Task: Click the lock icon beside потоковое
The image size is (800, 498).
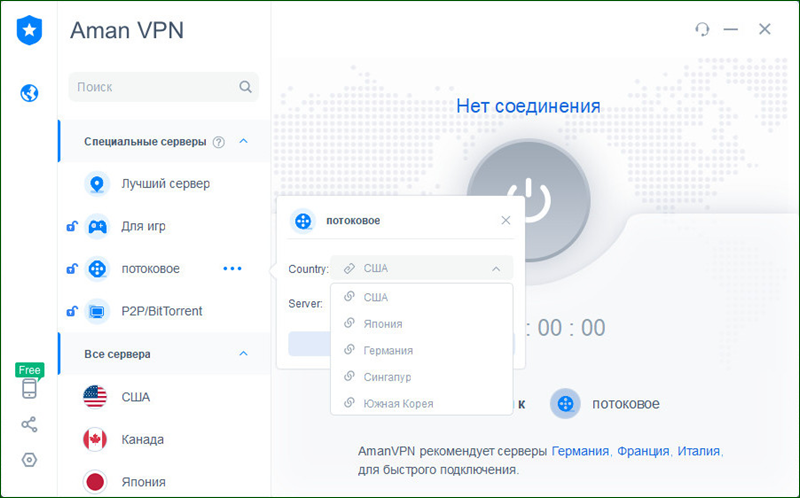Action: pyautogui.click(x=72, y=268)
